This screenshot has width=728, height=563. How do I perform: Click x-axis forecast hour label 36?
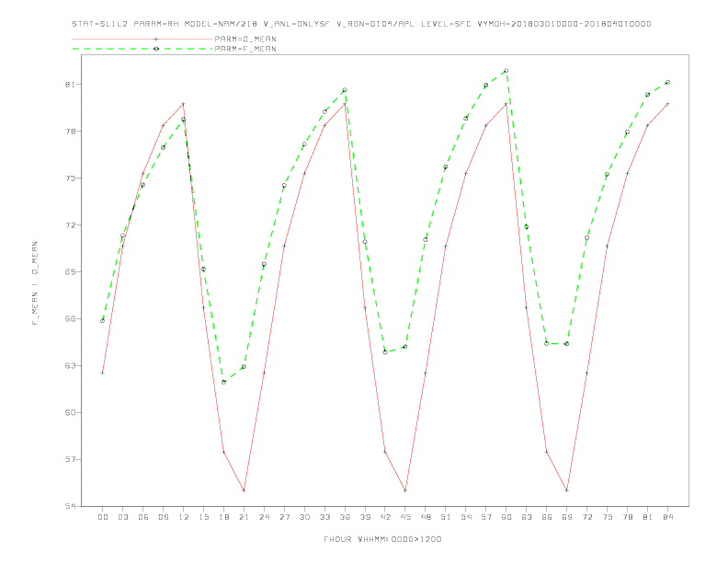tap(345, 517)
